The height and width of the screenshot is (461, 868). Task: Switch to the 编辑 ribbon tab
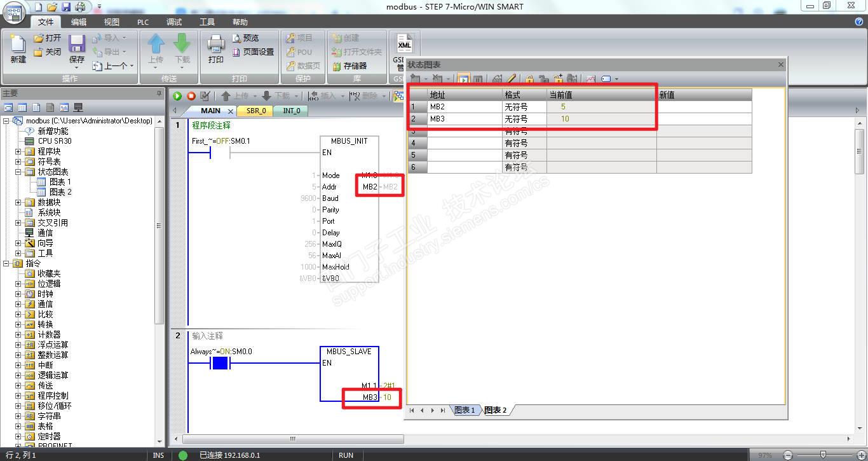(79, 22)
